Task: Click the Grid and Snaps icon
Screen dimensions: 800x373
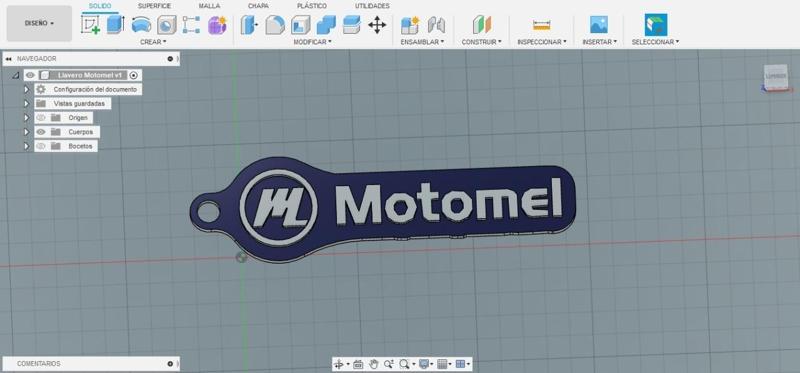Action: (x=442, y=364)
